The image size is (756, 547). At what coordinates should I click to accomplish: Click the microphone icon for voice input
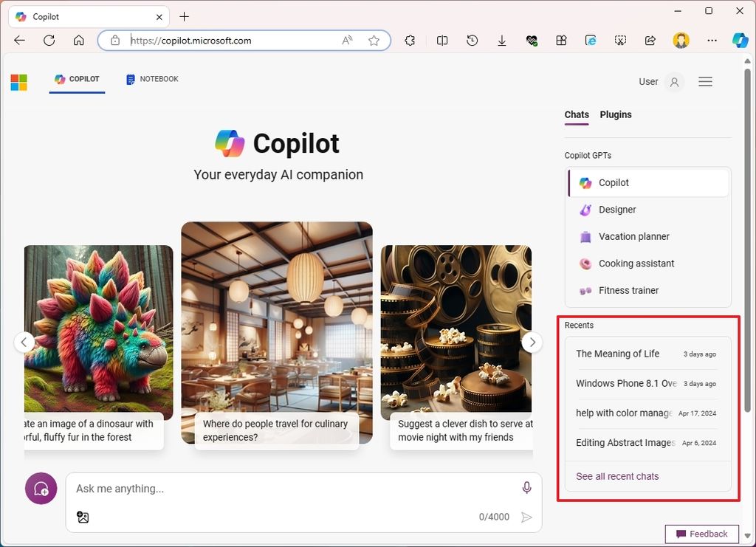(x=526, y=488)
